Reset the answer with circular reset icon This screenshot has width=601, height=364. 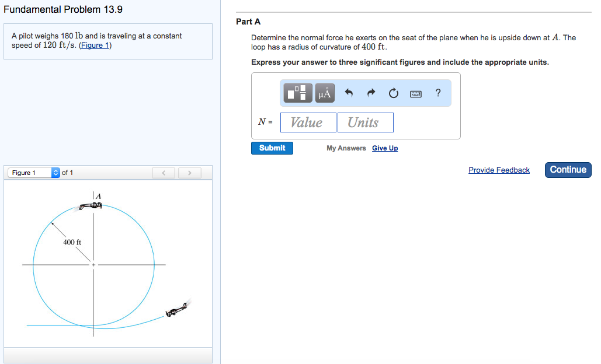[392, 92]
